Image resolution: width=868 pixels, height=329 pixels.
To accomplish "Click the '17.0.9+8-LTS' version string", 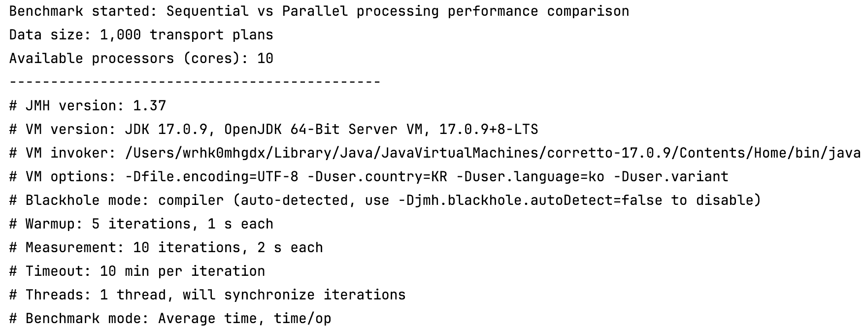I will [488, 130].
